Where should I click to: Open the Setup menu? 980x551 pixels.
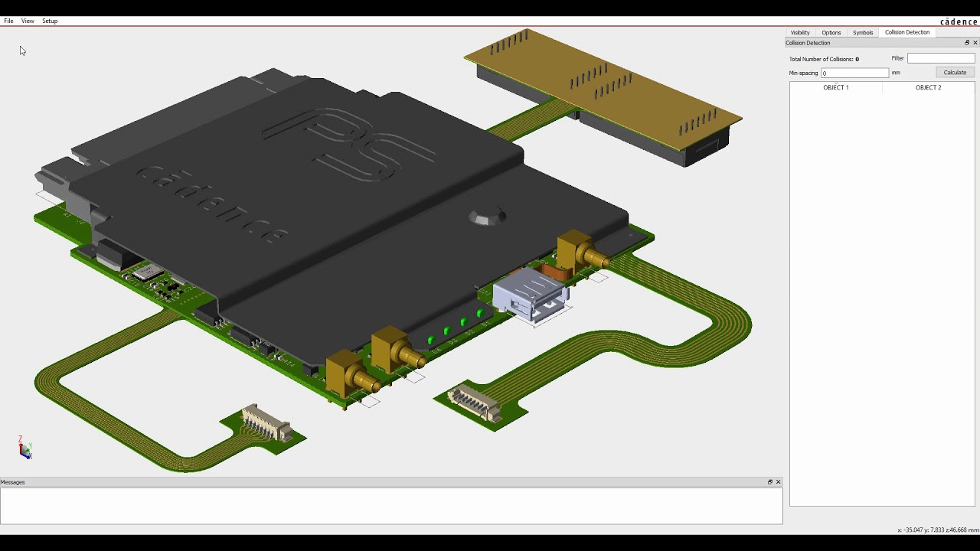click(50, 21)
